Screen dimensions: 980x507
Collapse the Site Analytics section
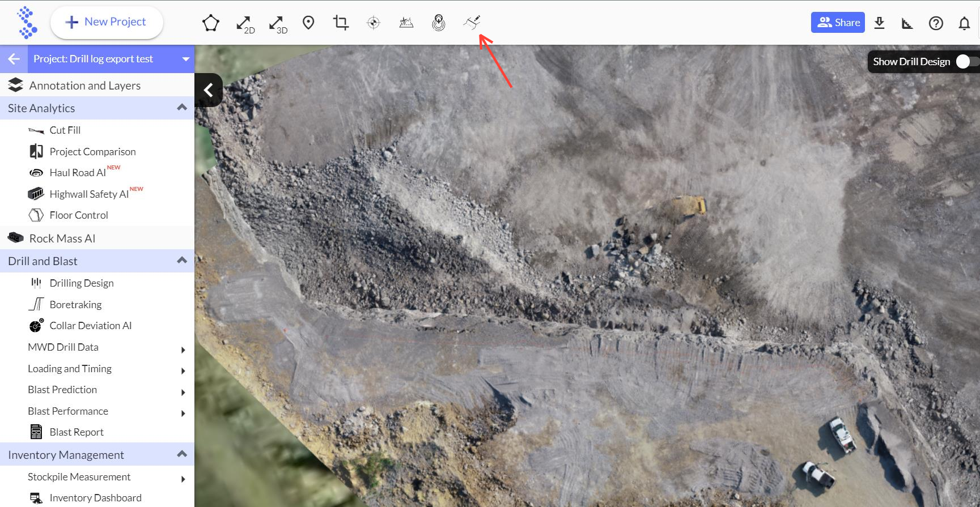(182, 108)
